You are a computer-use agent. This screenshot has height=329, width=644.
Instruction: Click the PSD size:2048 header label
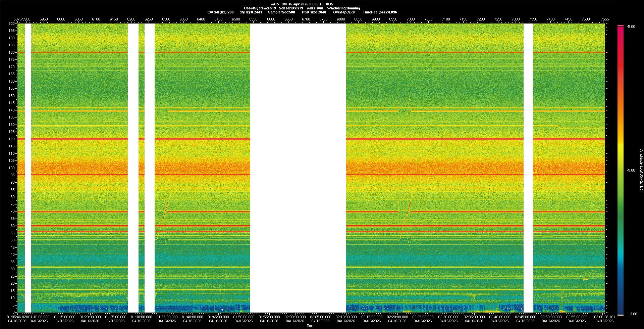(x=314, y=12)
